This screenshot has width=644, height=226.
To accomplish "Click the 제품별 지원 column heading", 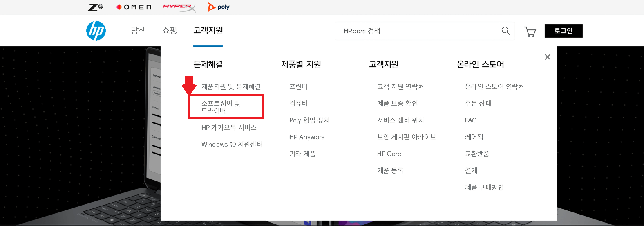I will pos(301,64).
